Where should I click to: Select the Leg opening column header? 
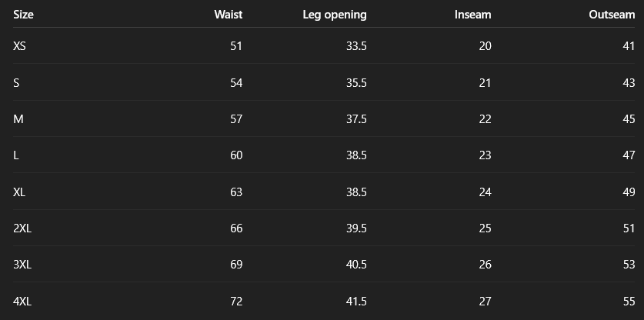(335, 15)
